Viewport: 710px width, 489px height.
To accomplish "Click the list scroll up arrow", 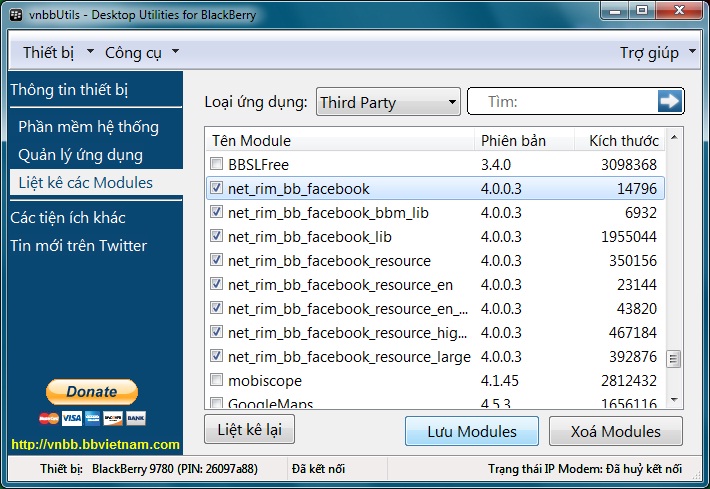I will (x=674, y=137).
